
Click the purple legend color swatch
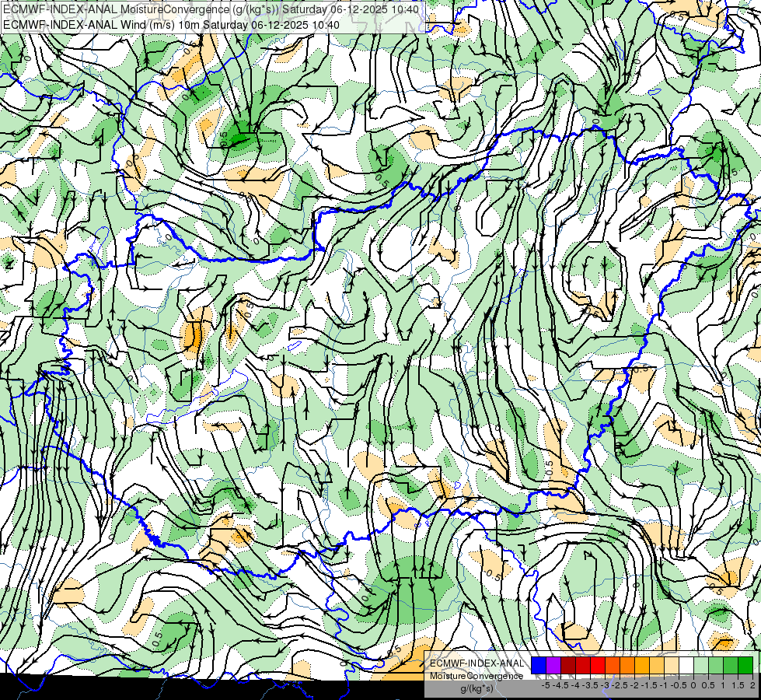[553, 666]
